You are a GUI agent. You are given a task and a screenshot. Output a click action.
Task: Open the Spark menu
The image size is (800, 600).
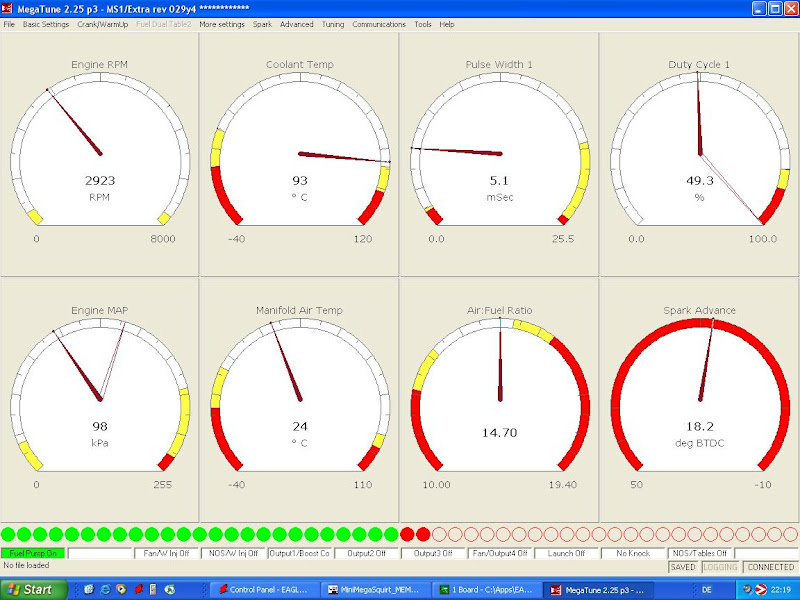pos(262,24)
